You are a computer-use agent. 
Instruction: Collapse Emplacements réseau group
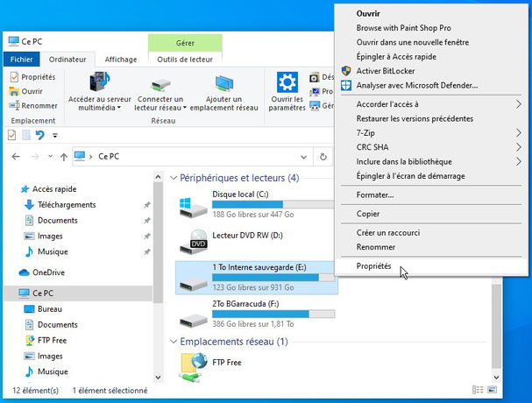[174, 342]
